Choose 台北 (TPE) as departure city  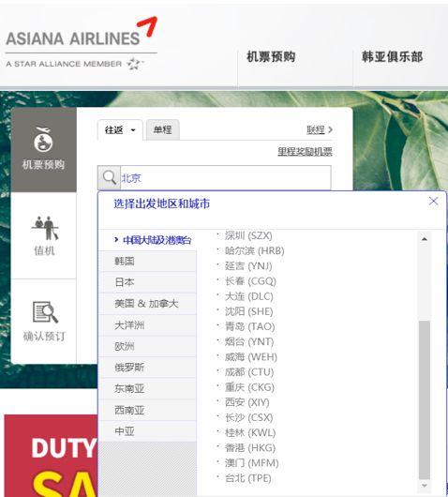[248, 478]
